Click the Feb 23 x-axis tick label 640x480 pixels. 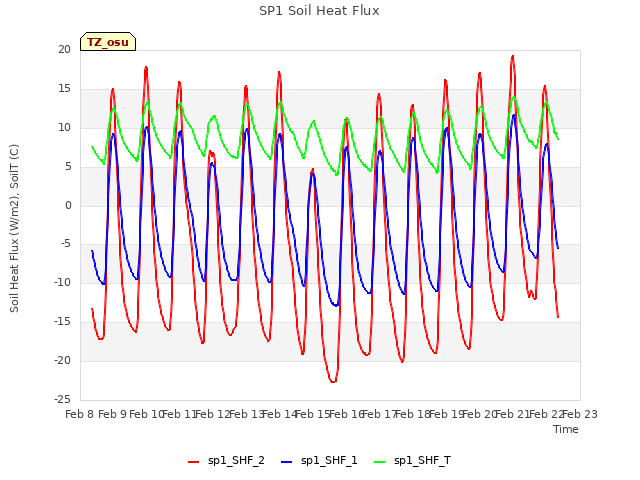[580, 414]
